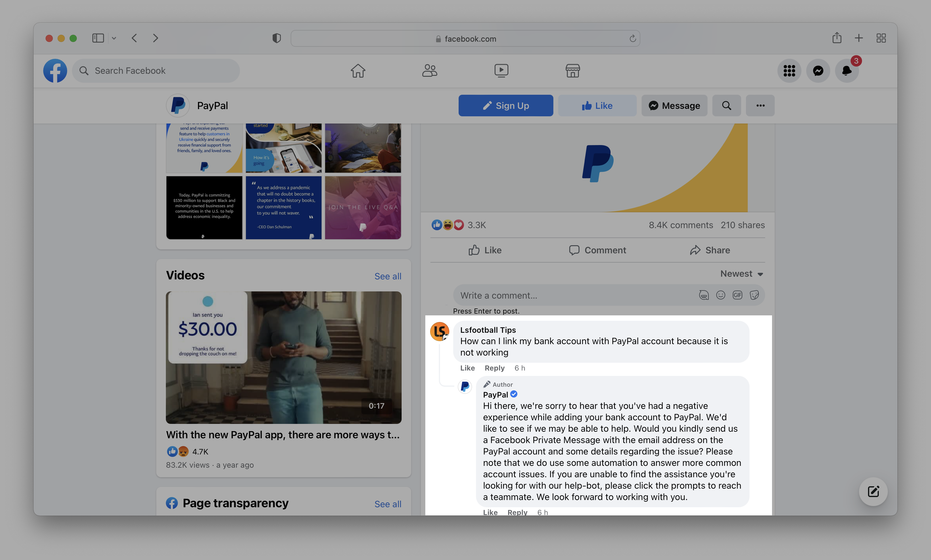The width and height of the screenshot is (931, 560).
Task: Play the $30.00 PayPal app video thumbnail
Action: (283, 357)
